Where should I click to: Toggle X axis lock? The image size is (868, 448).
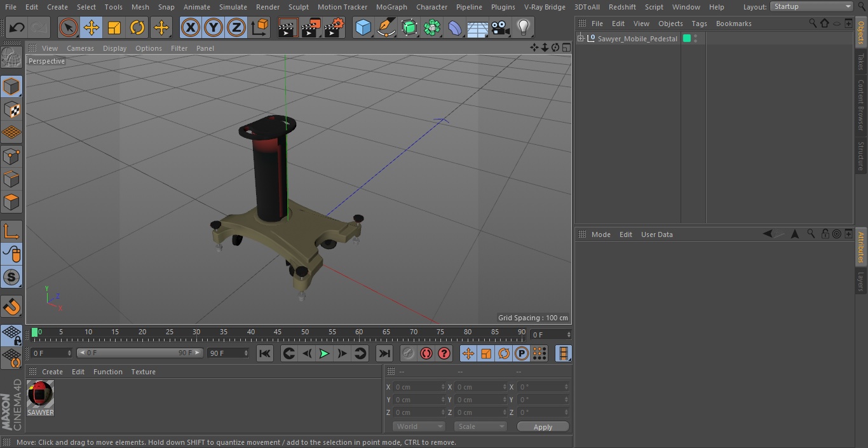[x=190, y=27]
